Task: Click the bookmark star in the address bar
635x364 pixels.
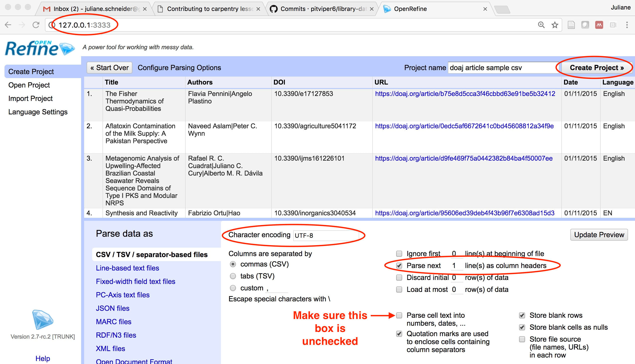Action: (x=555, y=25)
